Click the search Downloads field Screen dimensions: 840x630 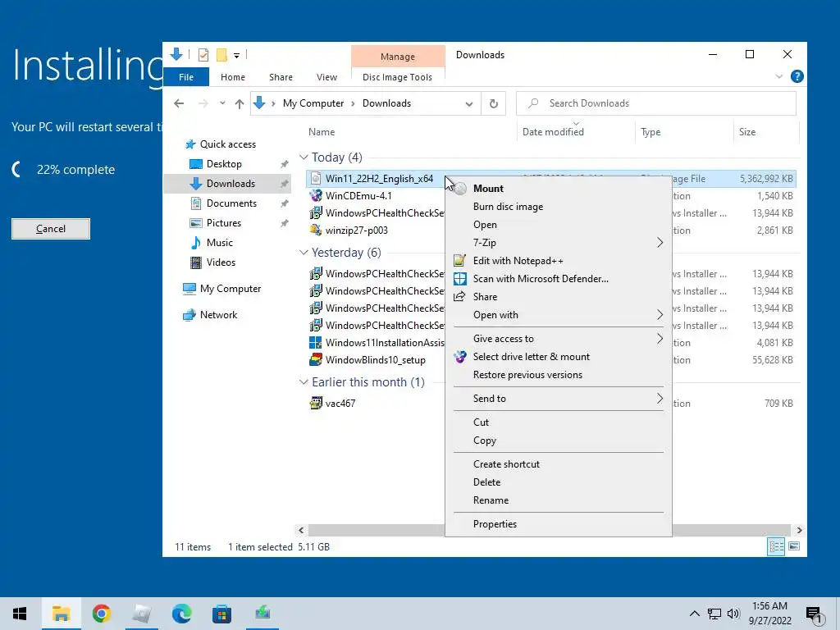[x=655, y=103]
